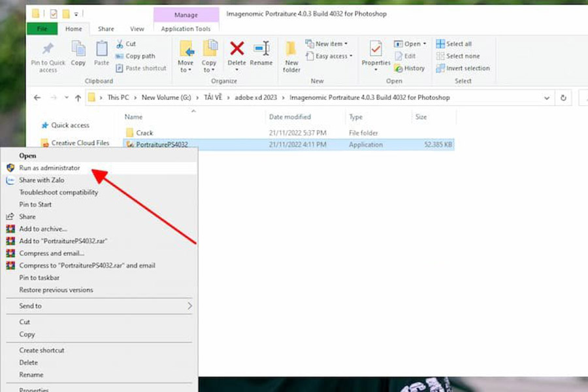The width and height of the screenshot is (588, 392).
Task: Click New Volume (G:) breadcrumb
Action: click(x=166, y=97)
